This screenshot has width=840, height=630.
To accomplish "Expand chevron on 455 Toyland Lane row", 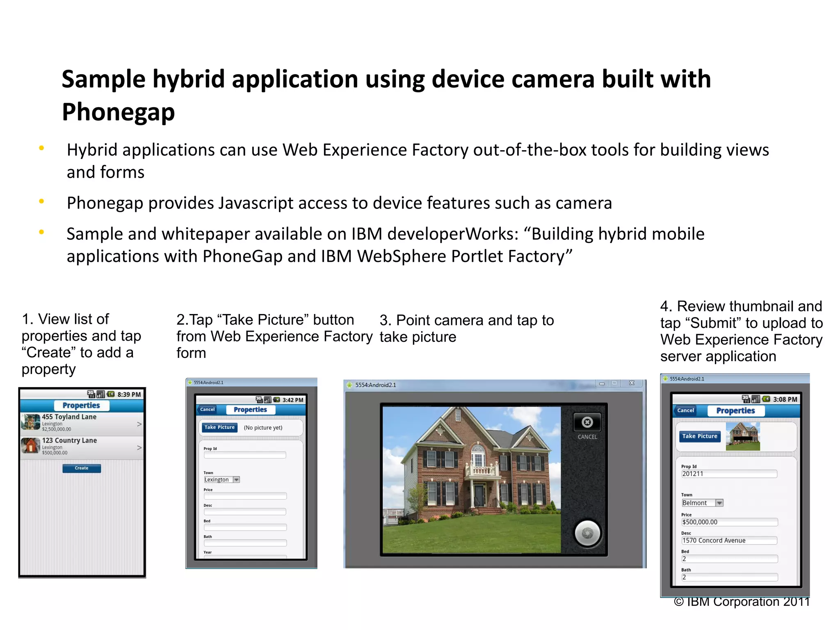I will [x=139, y=424].
